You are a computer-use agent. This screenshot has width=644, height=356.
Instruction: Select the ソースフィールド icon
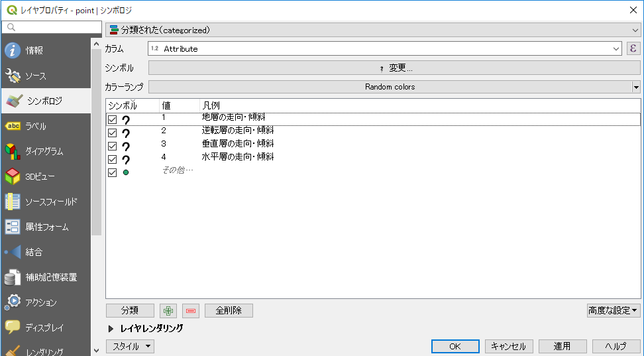pyautogui.click(x=13, y=202)
